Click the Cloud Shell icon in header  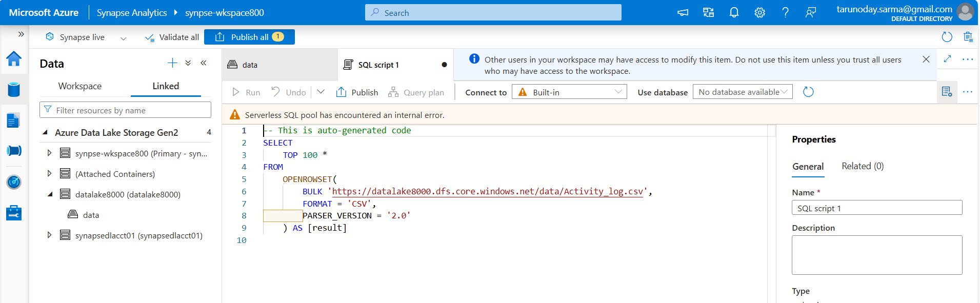pyautogui.click(x=683, y=13)
